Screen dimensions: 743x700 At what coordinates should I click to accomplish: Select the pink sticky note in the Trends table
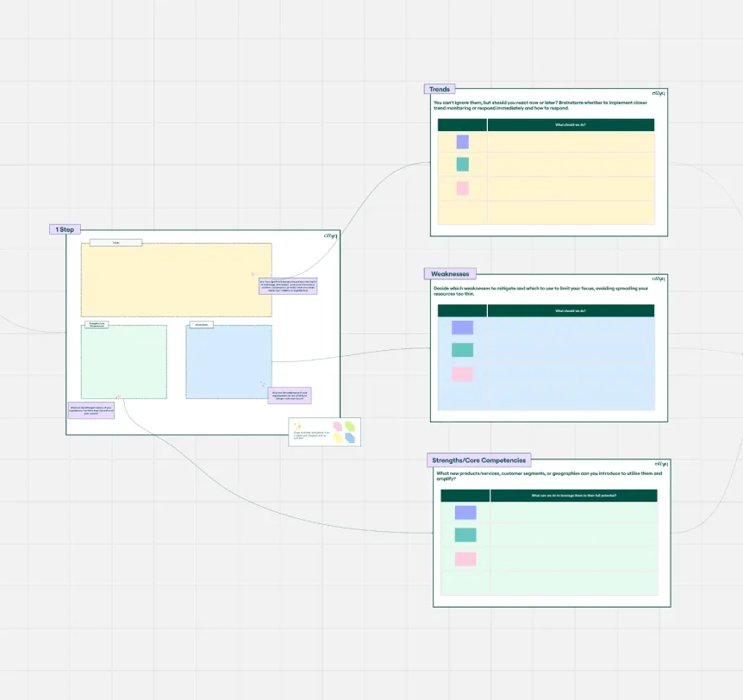(463, 188)
